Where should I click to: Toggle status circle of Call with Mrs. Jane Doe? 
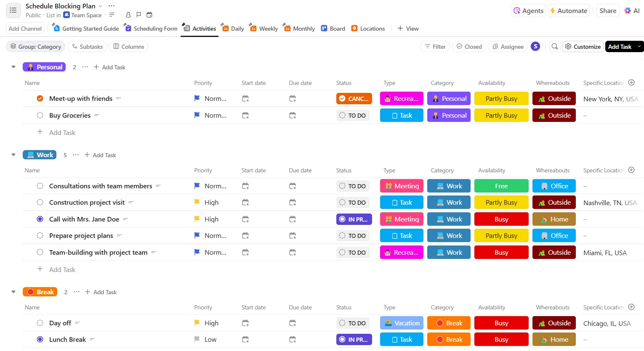tap(40, 219)
